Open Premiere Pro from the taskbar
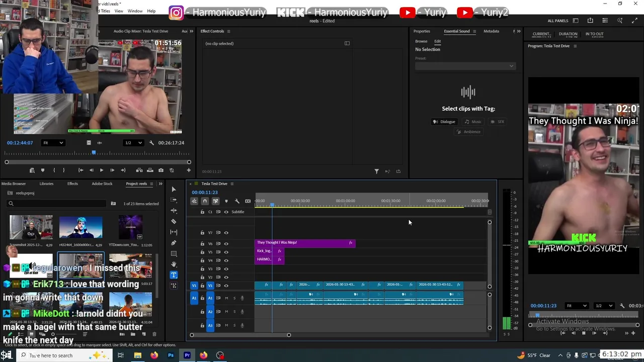644x362 pixels. click(187, 355)
